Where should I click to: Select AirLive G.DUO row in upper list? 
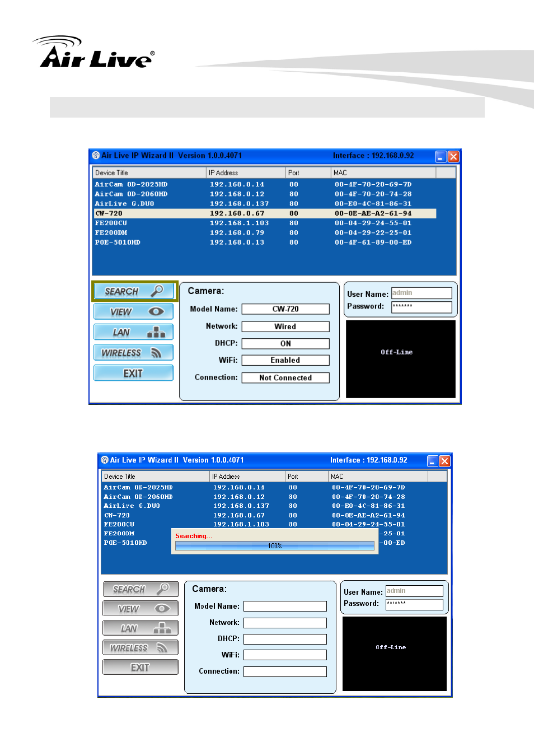point(264,204)
